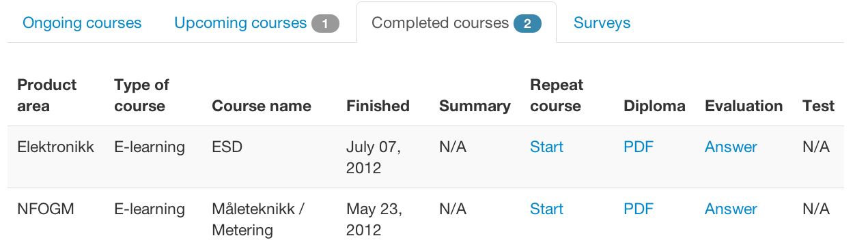Start repeat of Måleteknikk / Metering course
Image resolution: width=868 pixels, height=251 pixels.
(546, 209)
